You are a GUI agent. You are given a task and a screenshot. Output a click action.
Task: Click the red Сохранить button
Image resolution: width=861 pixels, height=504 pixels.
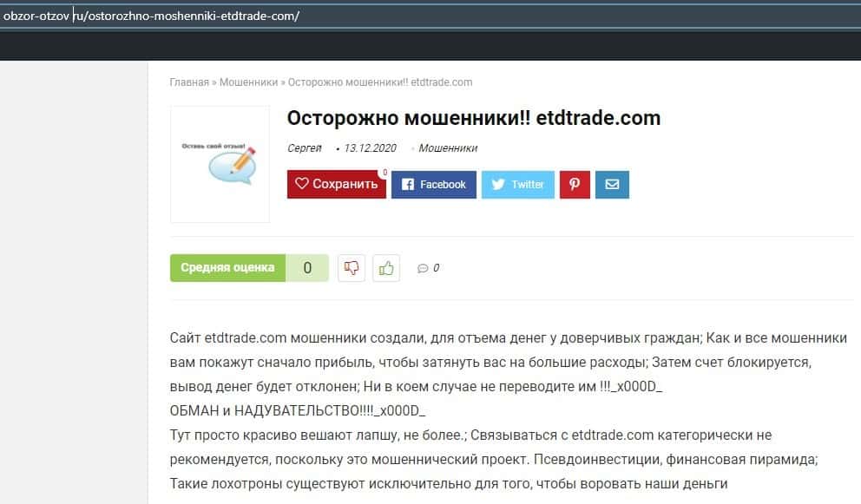(x=336, y=184)
